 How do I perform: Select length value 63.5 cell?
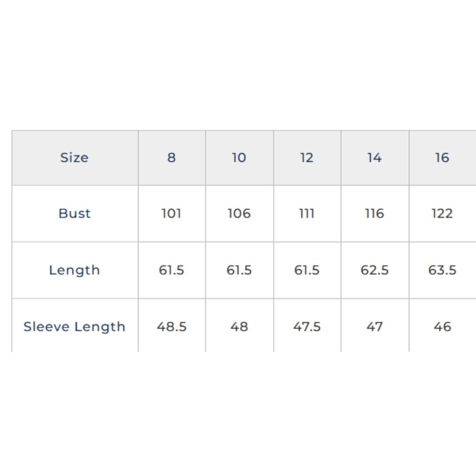pos(442,270)
